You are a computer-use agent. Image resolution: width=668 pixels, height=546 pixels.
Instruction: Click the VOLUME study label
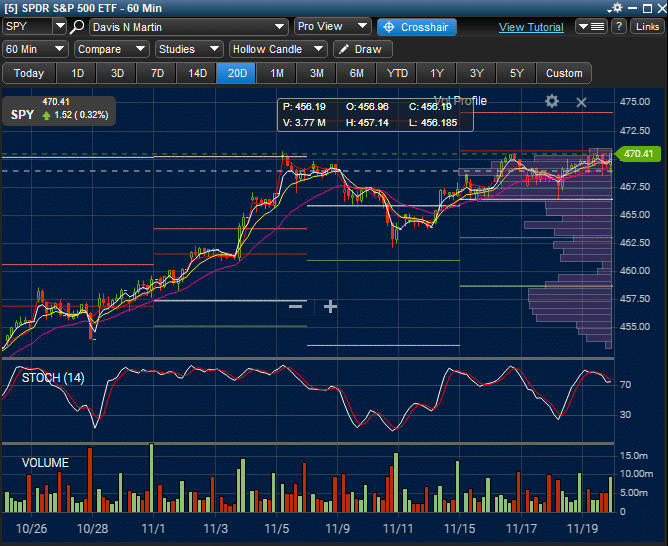click(x=45, y=463)
